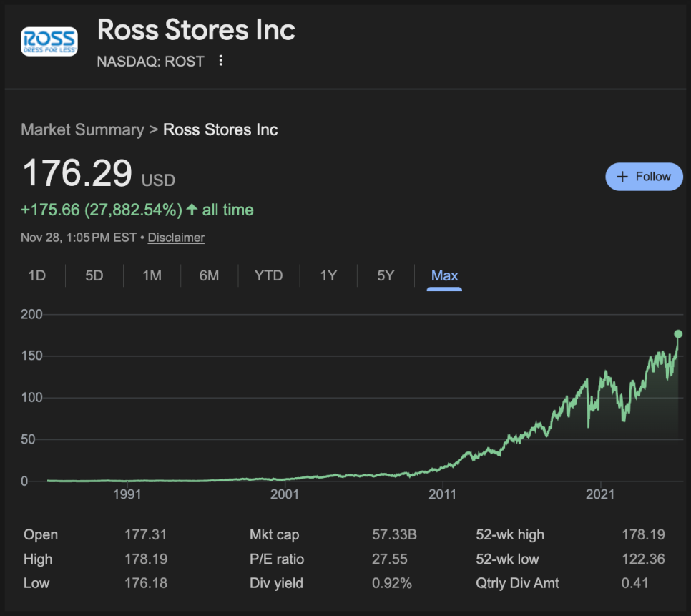This screenshot has height=616, width=691.
Task: Click the 2021 label on chart axis
Action: (x=600, y=494)
